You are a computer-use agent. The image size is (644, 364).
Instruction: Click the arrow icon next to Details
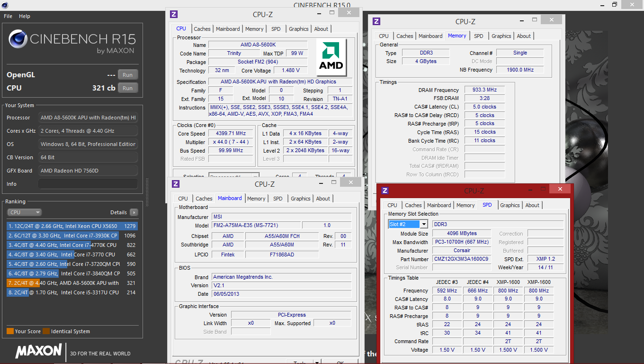tap(134, 212)
